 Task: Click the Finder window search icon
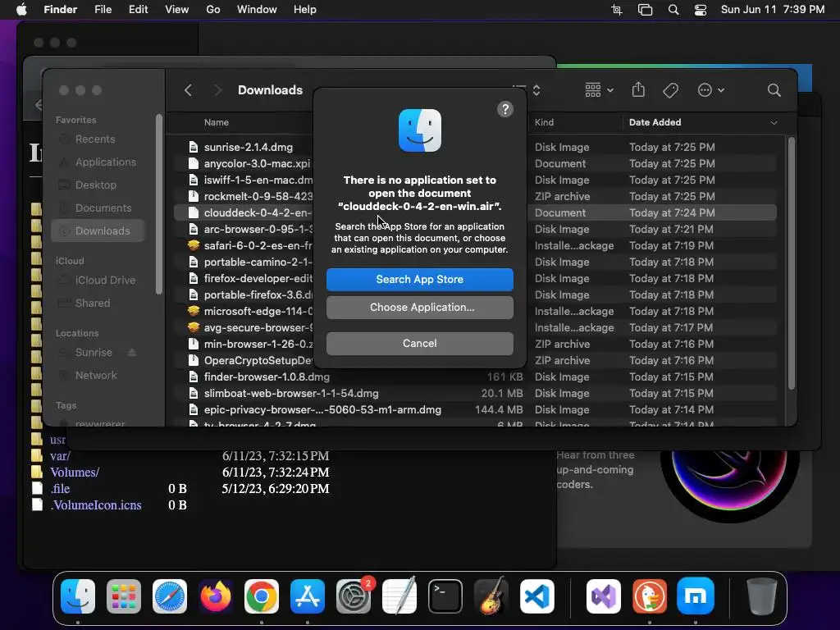[774, 90]
